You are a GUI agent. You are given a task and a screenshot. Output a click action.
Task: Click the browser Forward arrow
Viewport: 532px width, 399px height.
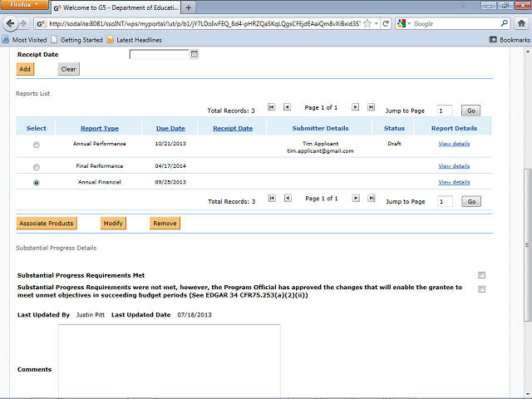[23, 23]
